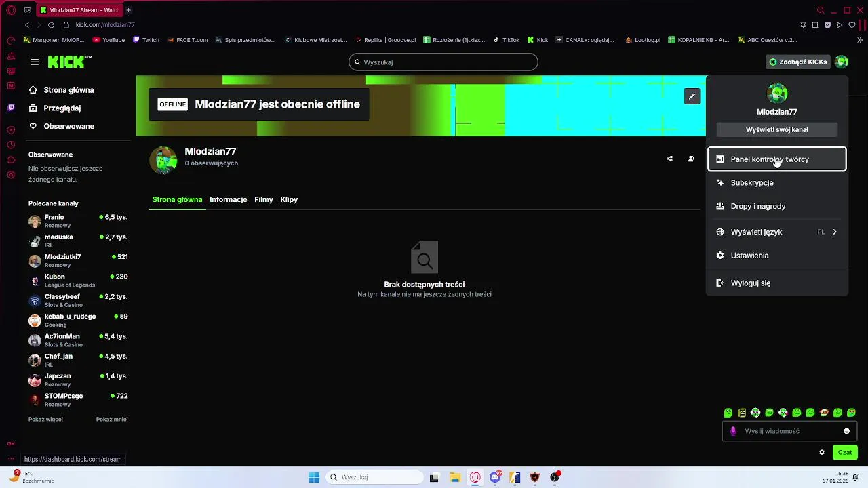Open the Lootlog.pl bookmark
This screenshot has height=488, width=868.
click(x=642, y=40)
